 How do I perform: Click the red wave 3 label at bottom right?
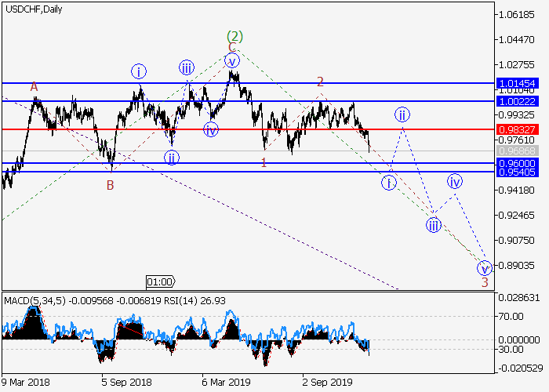point(485,282)
